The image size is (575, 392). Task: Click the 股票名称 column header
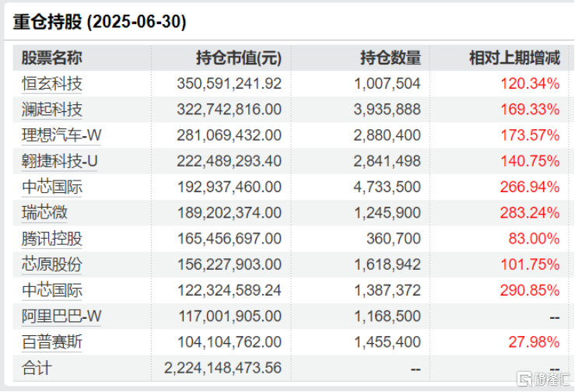52,58
